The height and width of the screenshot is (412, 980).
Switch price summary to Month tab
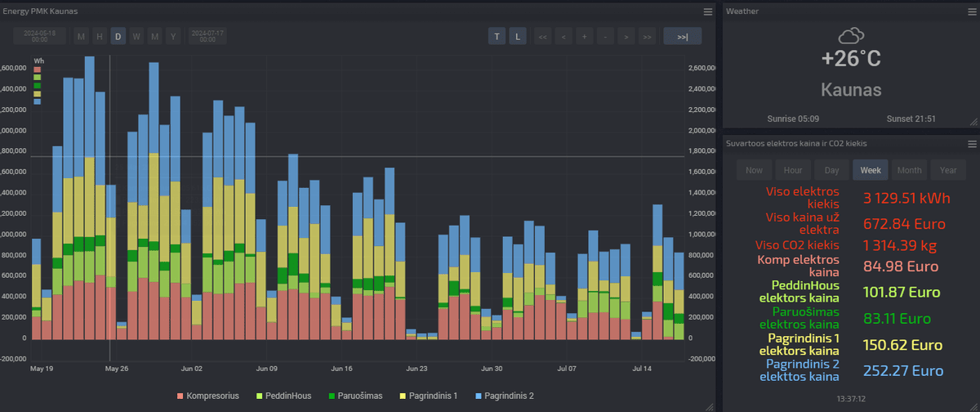pyautogui.click(x=910, y=170)
